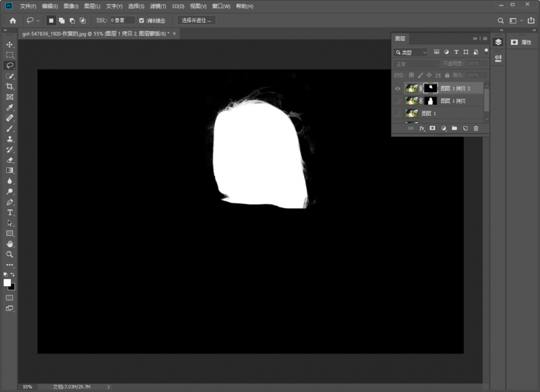The height and width of the screenshot is (392, 540).
Task: Click the white foreground color swatch
Action: 8,283
